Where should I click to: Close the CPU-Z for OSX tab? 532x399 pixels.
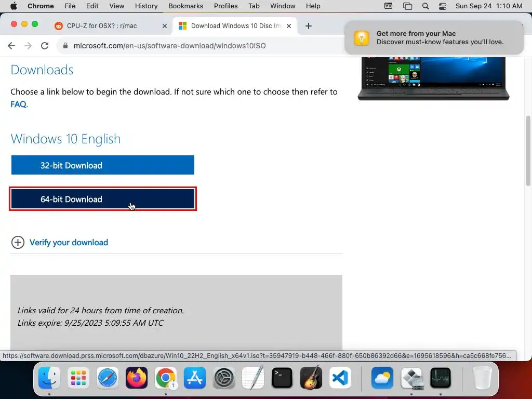pyautogui.click(x=165, y=26)
